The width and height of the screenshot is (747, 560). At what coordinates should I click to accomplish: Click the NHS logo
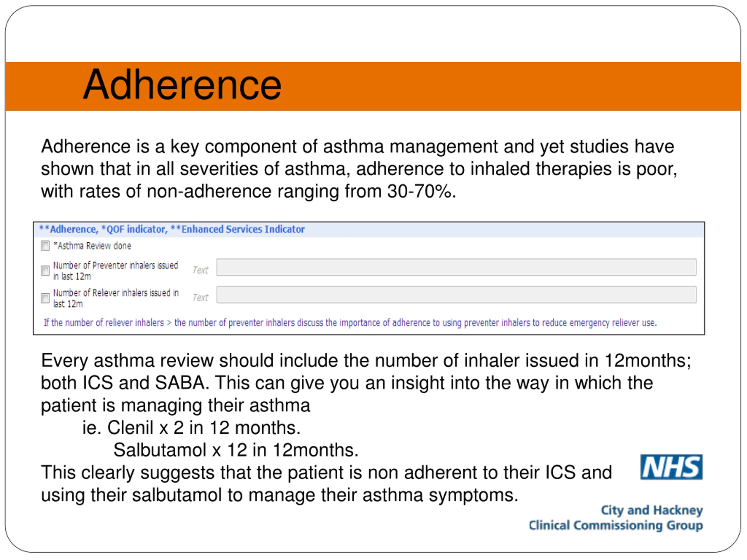pyautogui.click(x=671, y=467)
